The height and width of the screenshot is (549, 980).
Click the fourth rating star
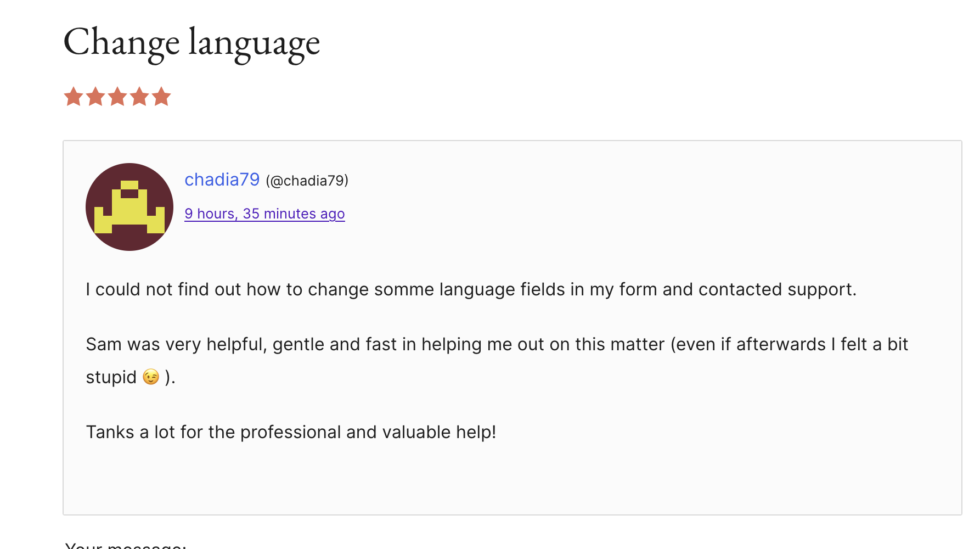139,97
